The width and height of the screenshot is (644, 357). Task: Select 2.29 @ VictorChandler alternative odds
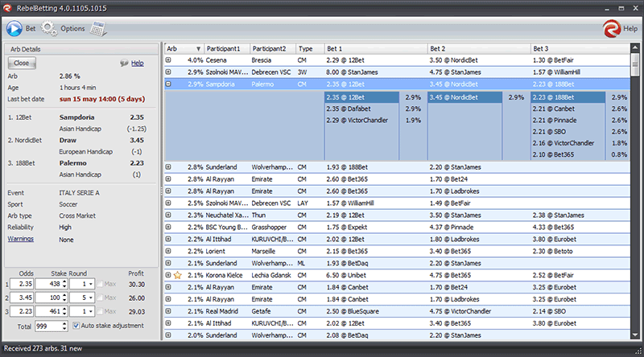[x=361, y=121]
